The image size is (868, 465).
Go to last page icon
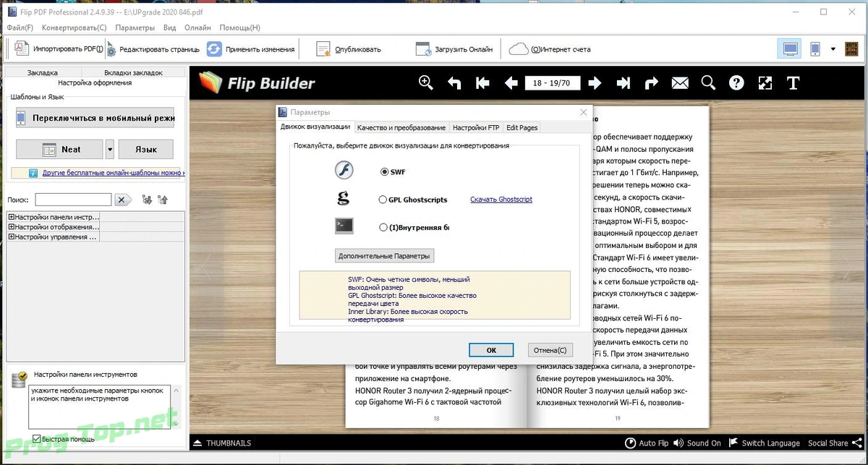(x=624, y=82)
